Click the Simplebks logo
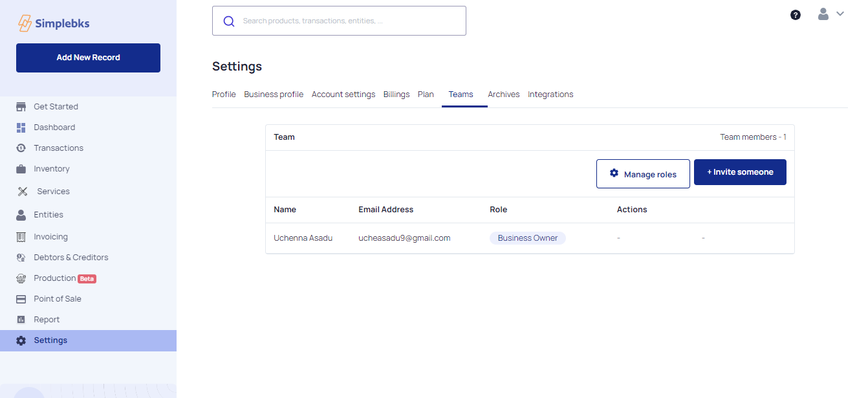Image resolution: width=868 pixels, height=398 pixels. tap(54, 23)
